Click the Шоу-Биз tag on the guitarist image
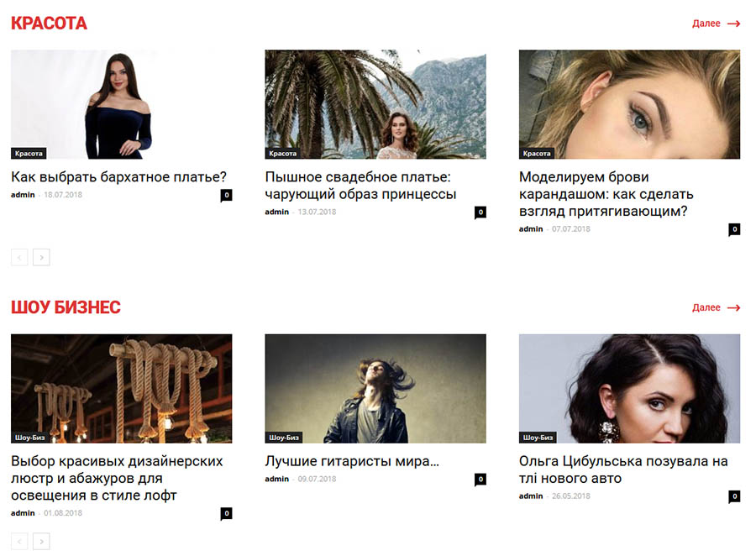 (x=284, y=438)
